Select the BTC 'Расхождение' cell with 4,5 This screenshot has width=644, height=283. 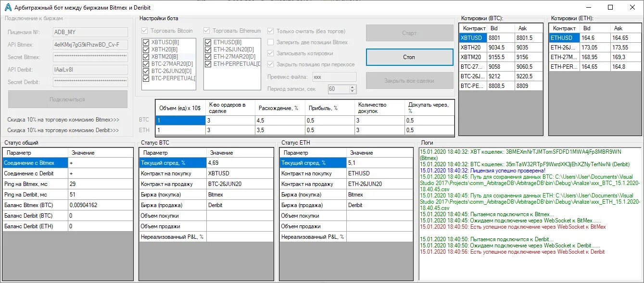pyautogui.click(x=280, y=120)
